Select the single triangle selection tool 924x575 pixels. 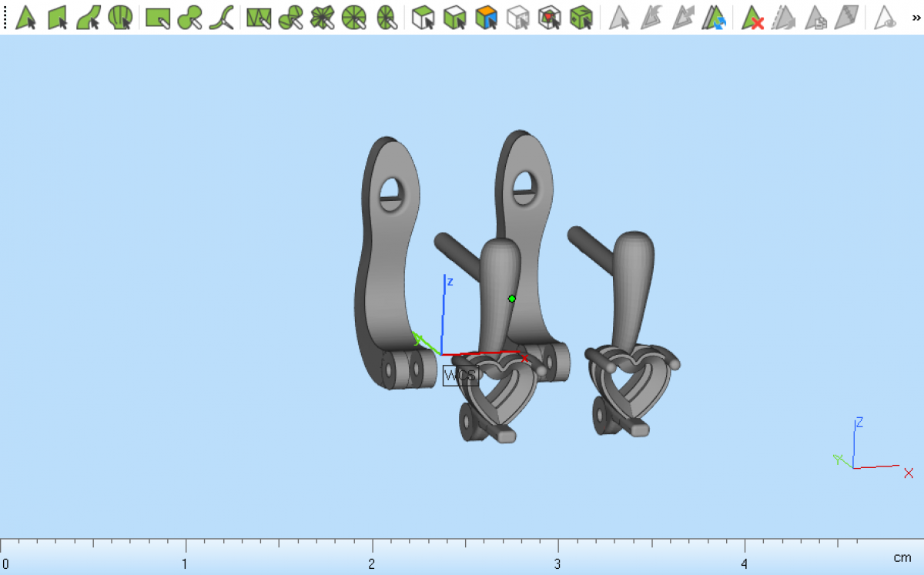point(26,17)
